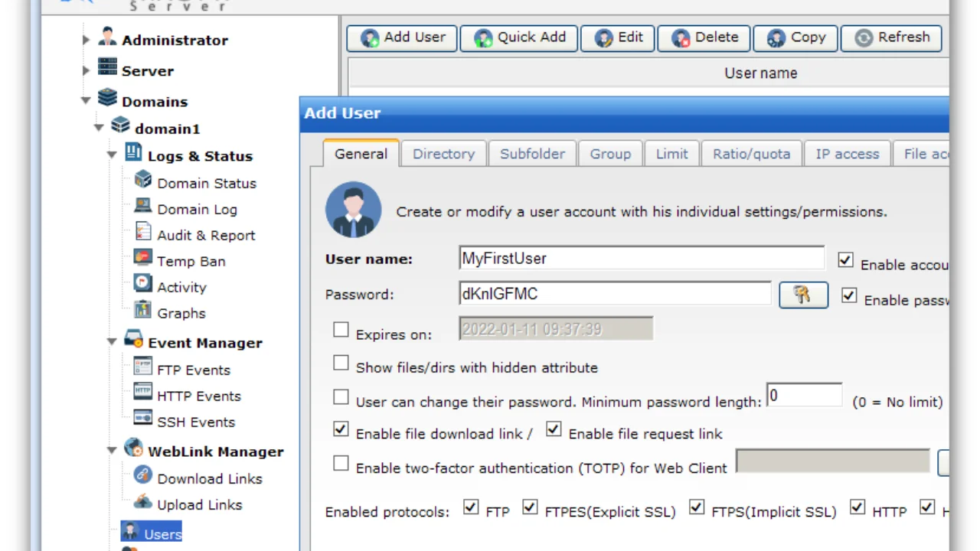
Task: Uncheck the FTP protocol checkbox
Action: [x=471, y=507]
